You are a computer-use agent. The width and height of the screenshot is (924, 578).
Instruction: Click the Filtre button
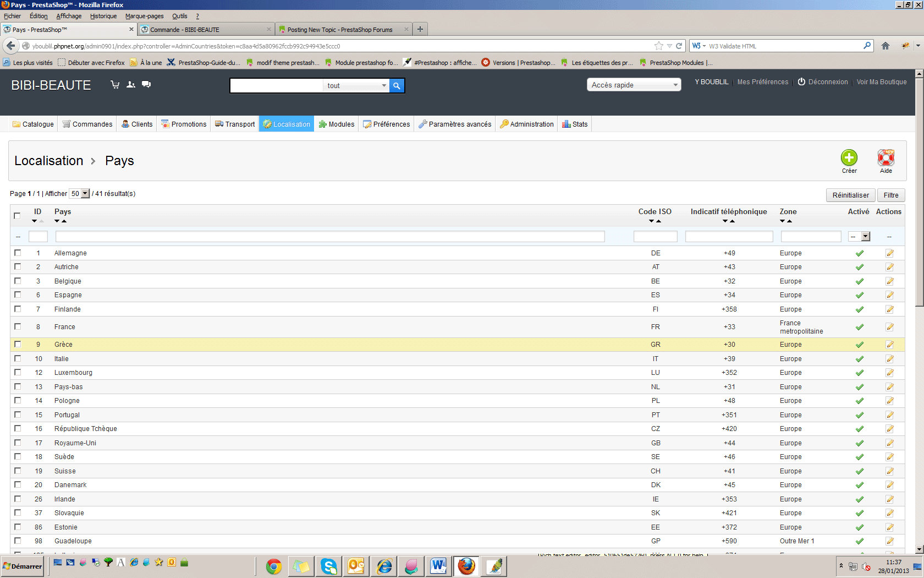(x=891, y=195)
